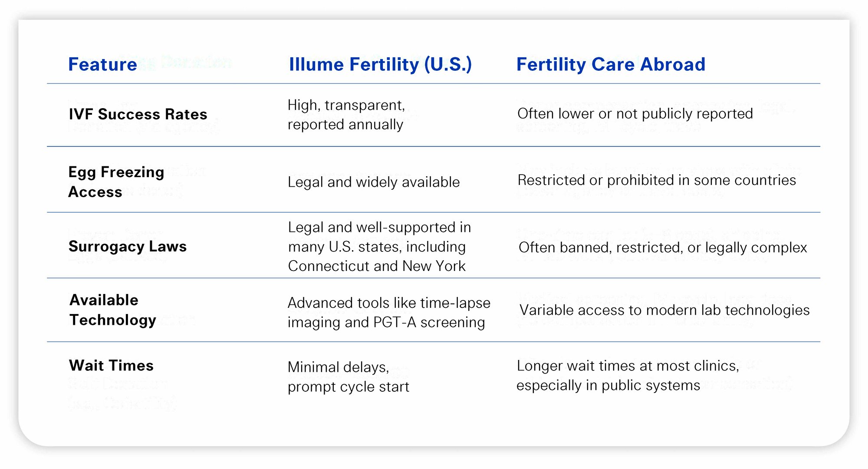Screen dimensions: 868x469
Task: Click the divider line below the header row
Action: pyautogui.click(x=434, y=83)
